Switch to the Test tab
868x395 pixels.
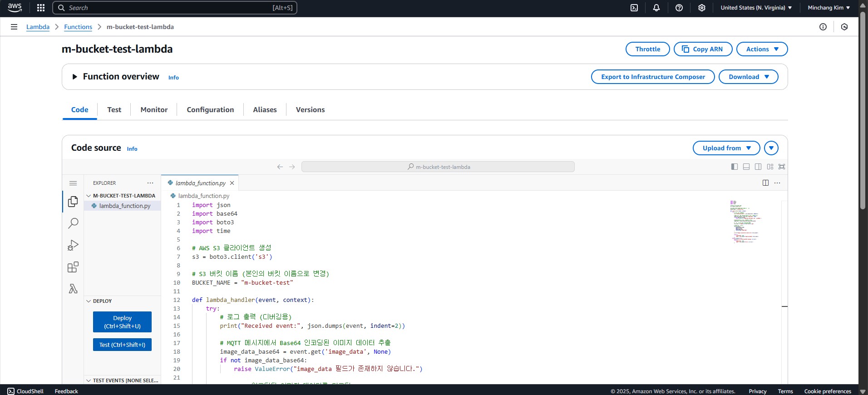[114, 110]
